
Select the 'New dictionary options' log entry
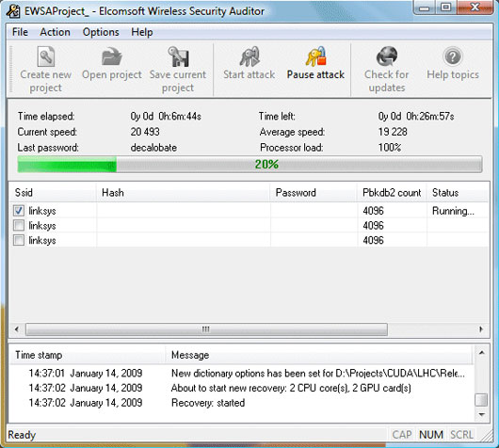318,373
